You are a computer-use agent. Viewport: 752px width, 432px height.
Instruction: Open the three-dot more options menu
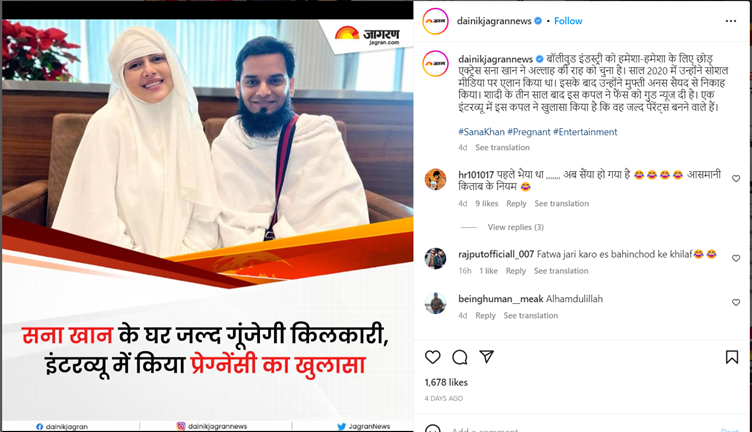730,21
